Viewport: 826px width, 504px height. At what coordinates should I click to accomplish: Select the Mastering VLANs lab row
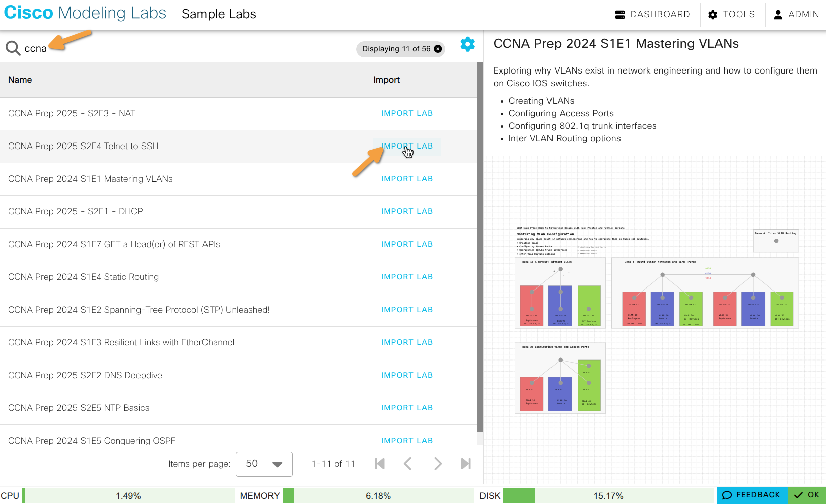pos(91,179)
